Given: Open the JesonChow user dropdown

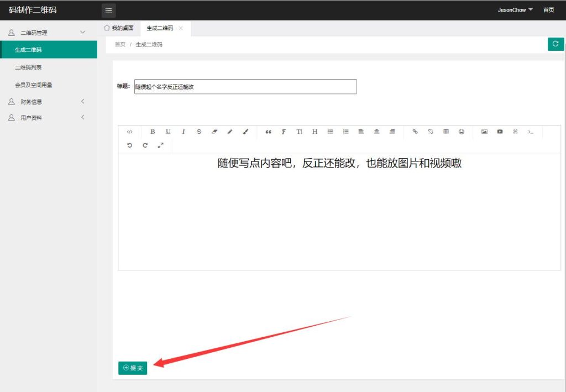Looking at the screenshot, I should 515,10.
